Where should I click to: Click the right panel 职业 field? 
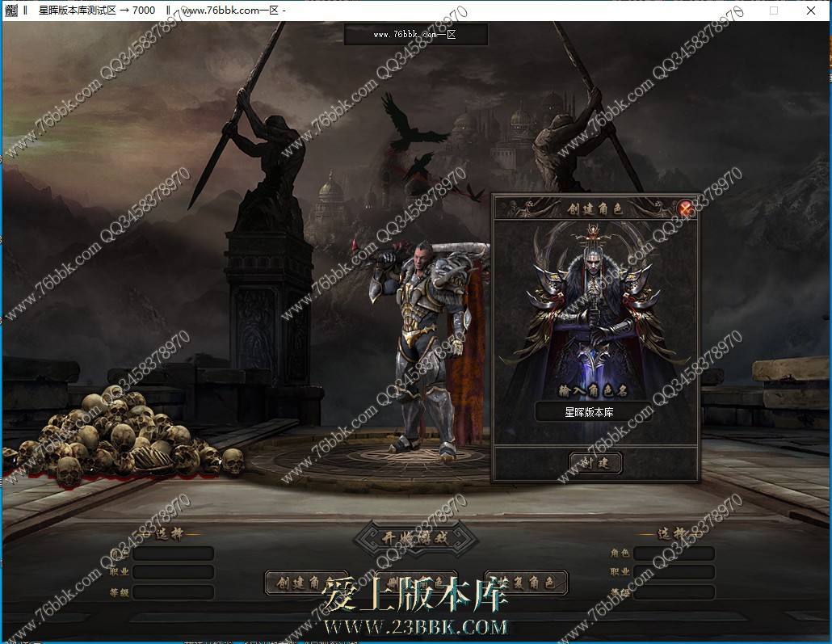674,572
